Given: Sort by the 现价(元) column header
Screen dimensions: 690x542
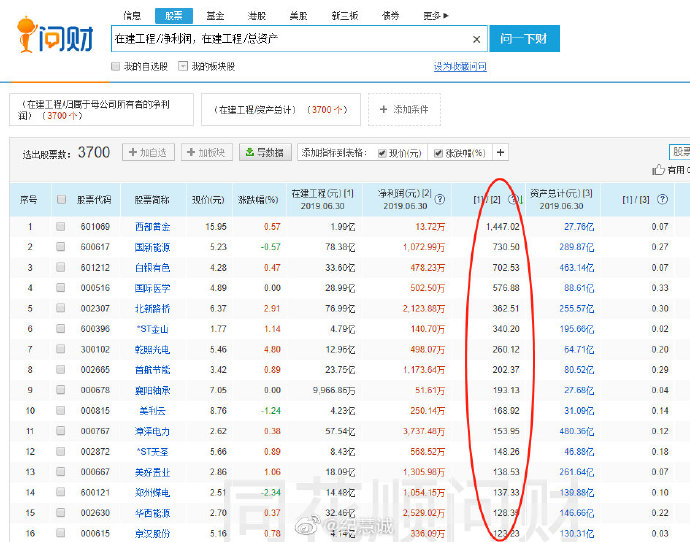Looking at the screenshot, I should (x=208, y=200).
